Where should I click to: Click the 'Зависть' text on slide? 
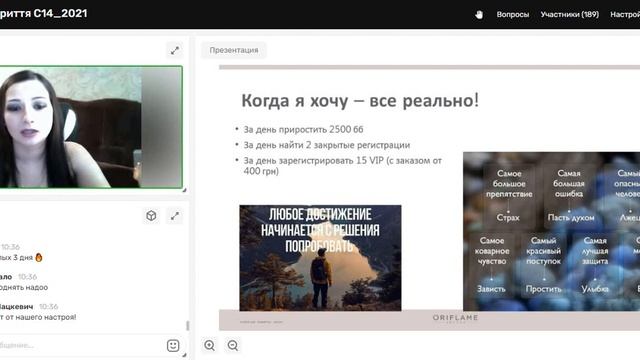point(491,289)
